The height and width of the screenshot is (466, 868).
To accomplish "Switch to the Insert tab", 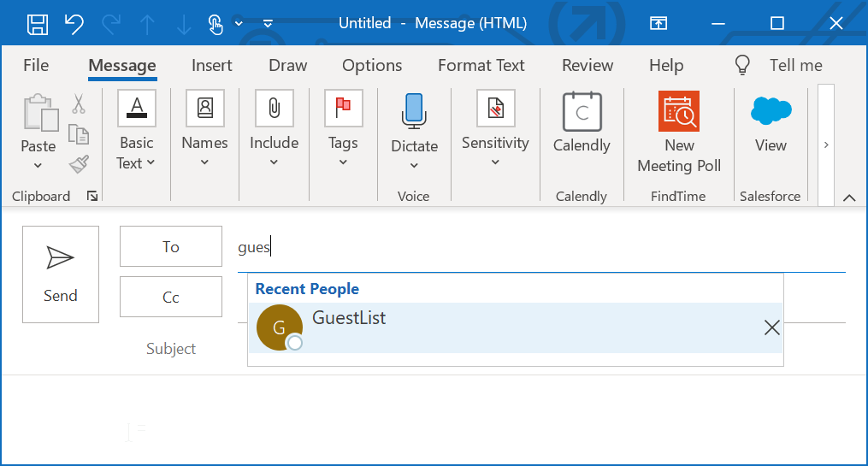I will click(x=211, y=65).
